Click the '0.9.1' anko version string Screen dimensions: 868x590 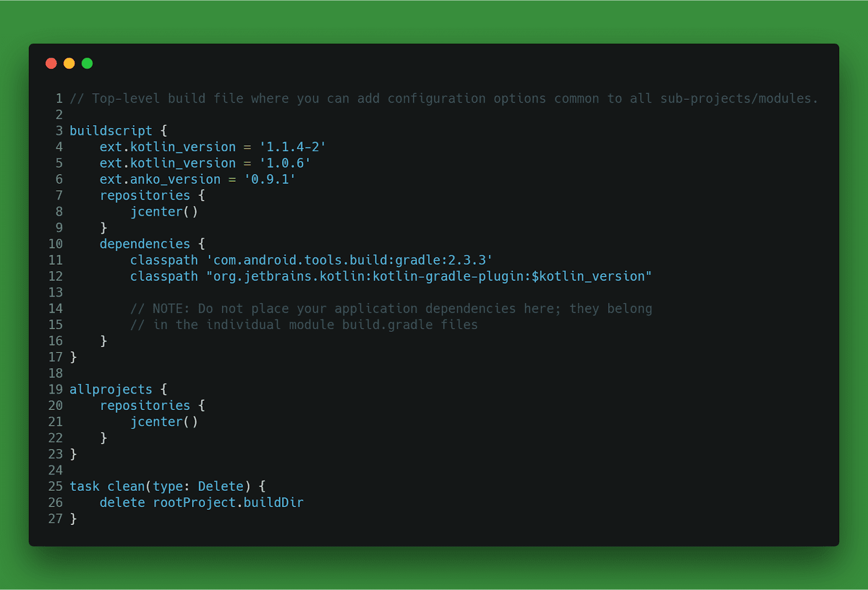pos(270,179)
